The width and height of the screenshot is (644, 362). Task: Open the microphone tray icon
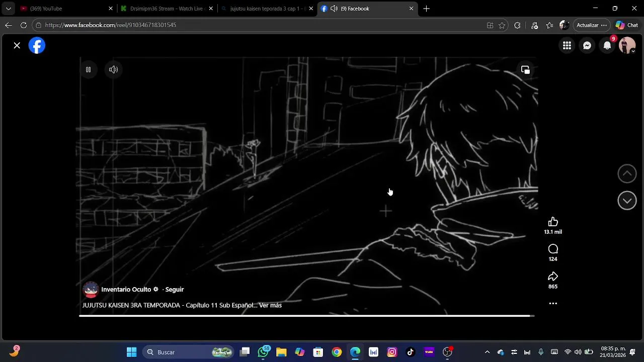tap(541, 352)
